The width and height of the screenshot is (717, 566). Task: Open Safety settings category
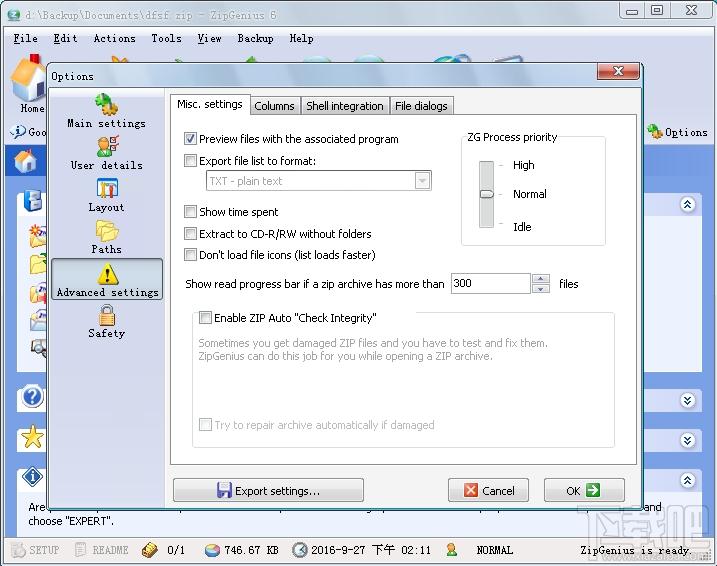pos(107,322)
